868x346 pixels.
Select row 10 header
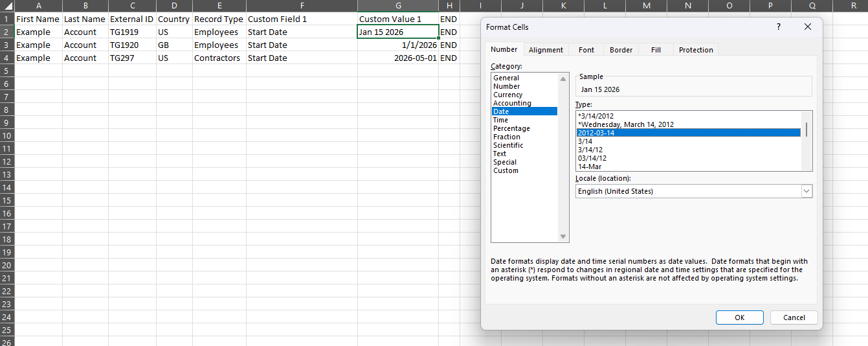(6, 135)
